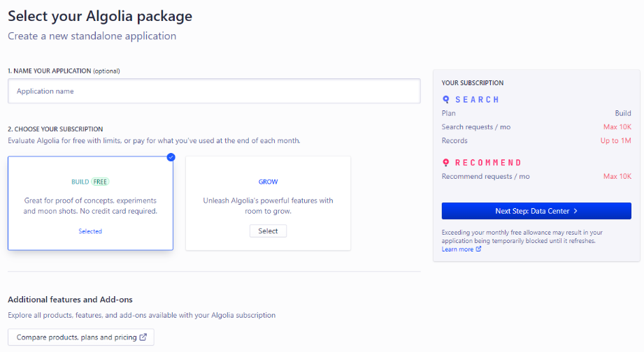Click the Recommend logo icon
The width and height of the screenshot is (644, 352).
tap(446, 163)
